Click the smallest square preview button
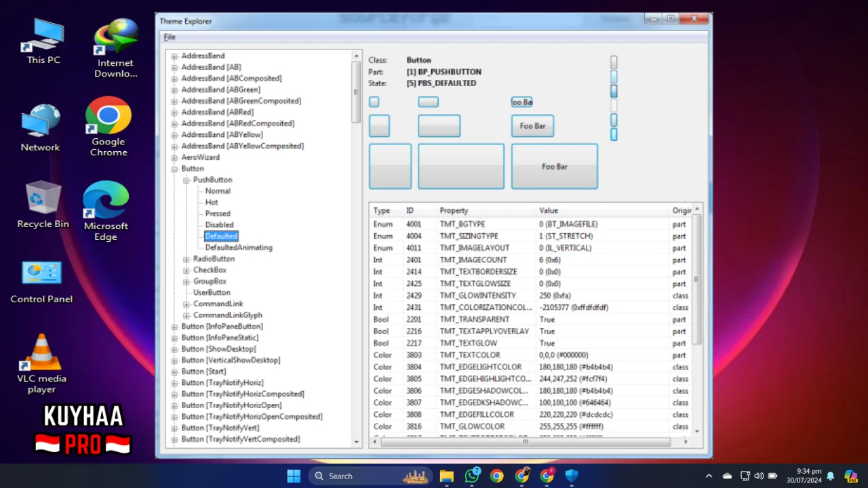Viewport: 868px width, 488px height. click(x=374, y=102)
